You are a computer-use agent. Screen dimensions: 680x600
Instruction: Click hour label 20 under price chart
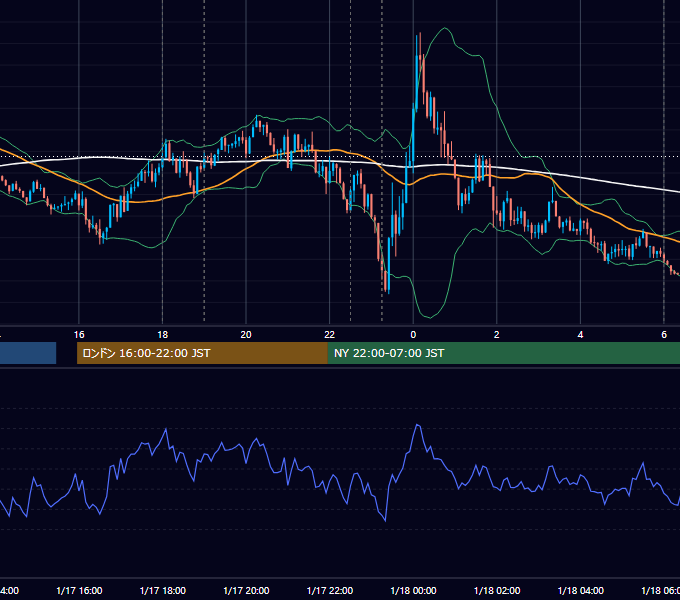click(x=246, y=335)
